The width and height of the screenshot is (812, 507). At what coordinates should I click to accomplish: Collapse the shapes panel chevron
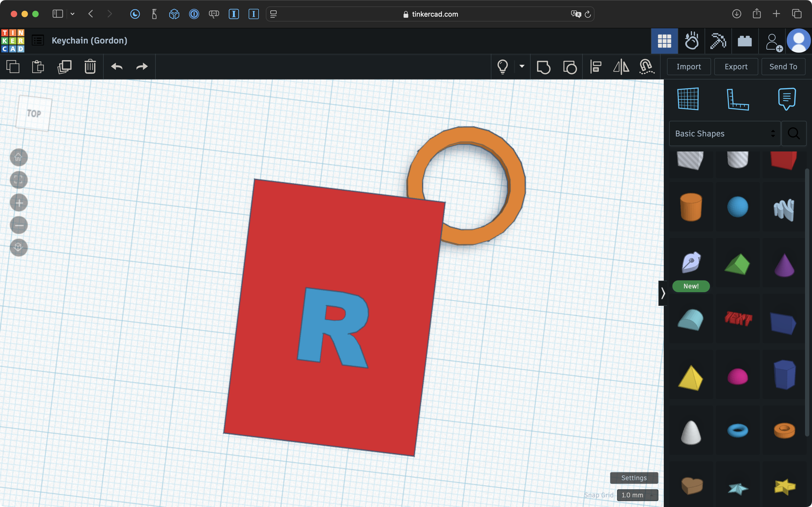click(x=663, y=294)
